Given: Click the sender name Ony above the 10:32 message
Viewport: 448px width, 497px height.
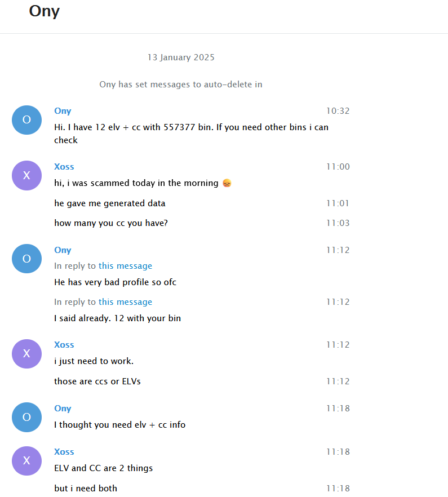Looking at the screenshot, I should point(63,111).
